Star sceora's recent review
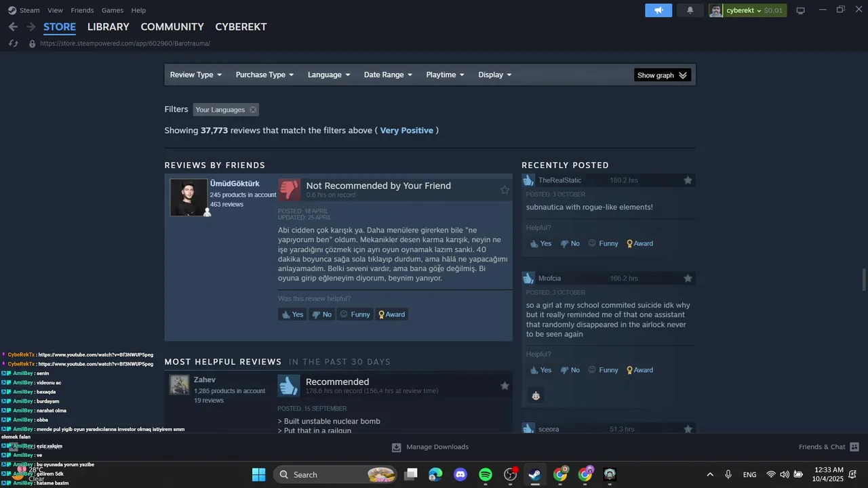 688,429
